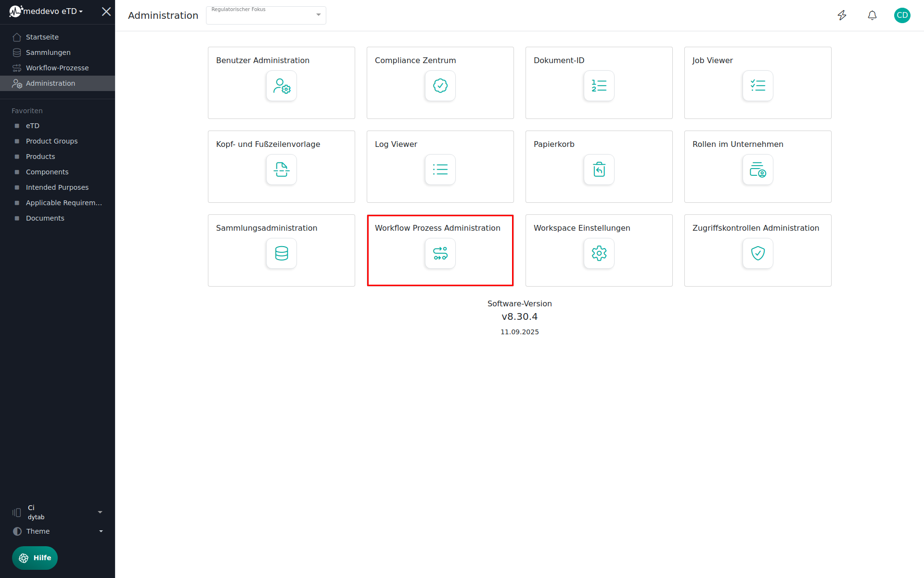Click the Sammlungsadministration card title
The image size is (924, 578).
point(267,228)
